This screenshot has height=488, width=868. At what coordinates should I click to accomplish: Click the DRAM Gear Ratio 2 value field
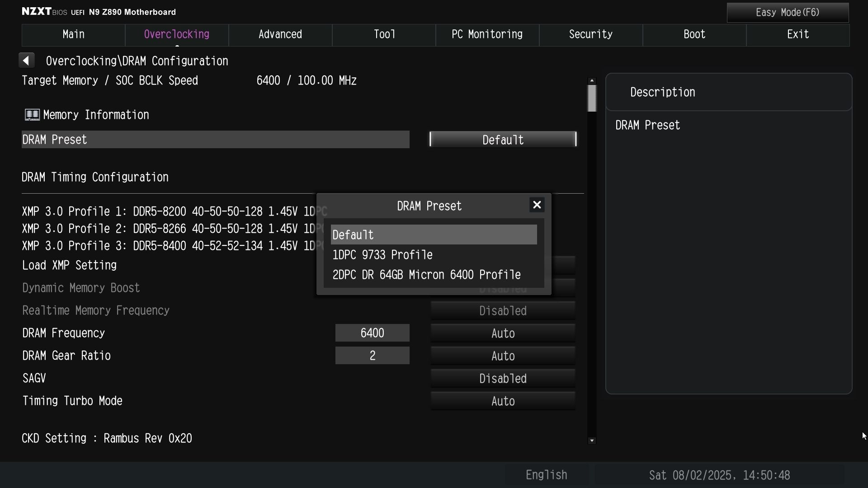coord(372,356)
